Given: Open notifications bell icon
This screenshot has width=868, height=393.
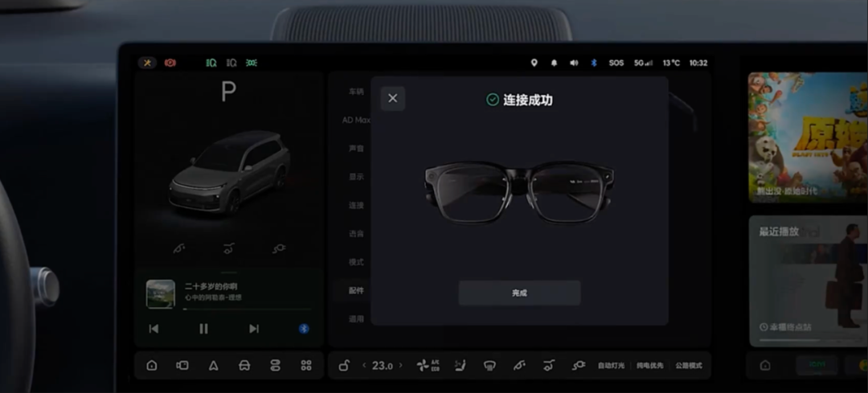Looking at the screenshot, I should [554, 63].
